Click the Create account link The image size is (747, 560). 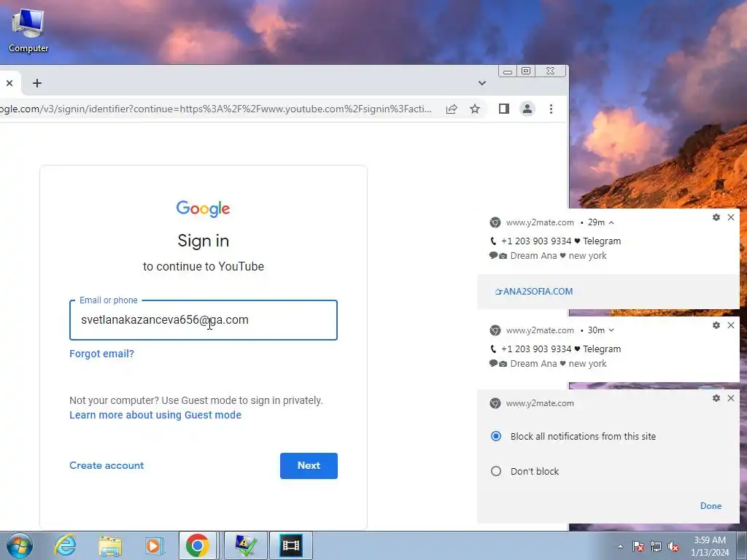click(107, 466)
